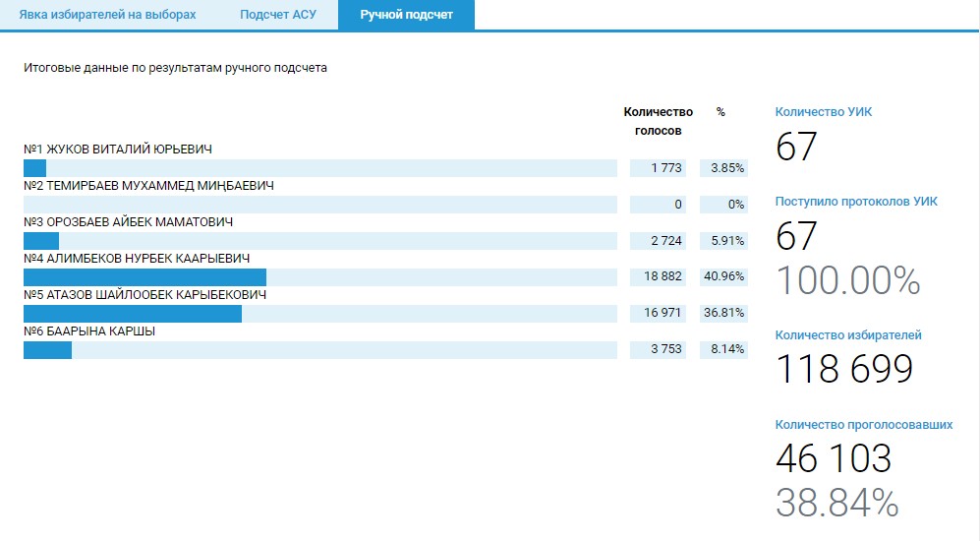Select the №6 Баарына каршы label

89,331
